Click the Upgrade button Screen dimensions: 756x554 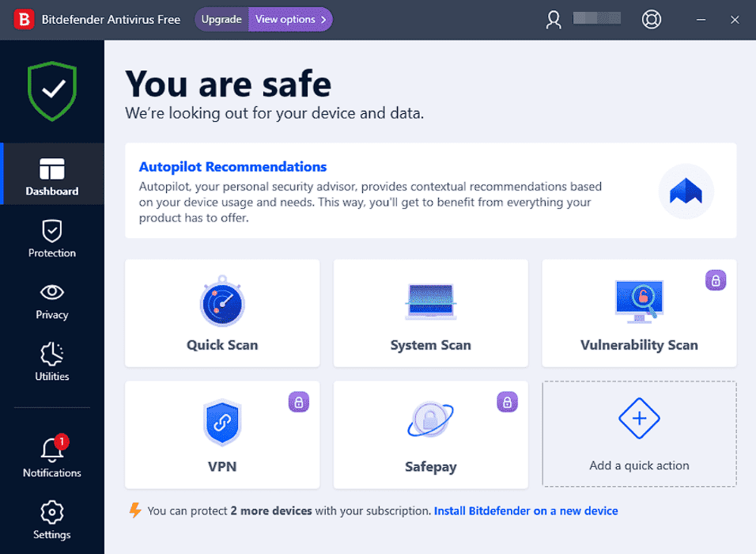(x=221, y=18)
